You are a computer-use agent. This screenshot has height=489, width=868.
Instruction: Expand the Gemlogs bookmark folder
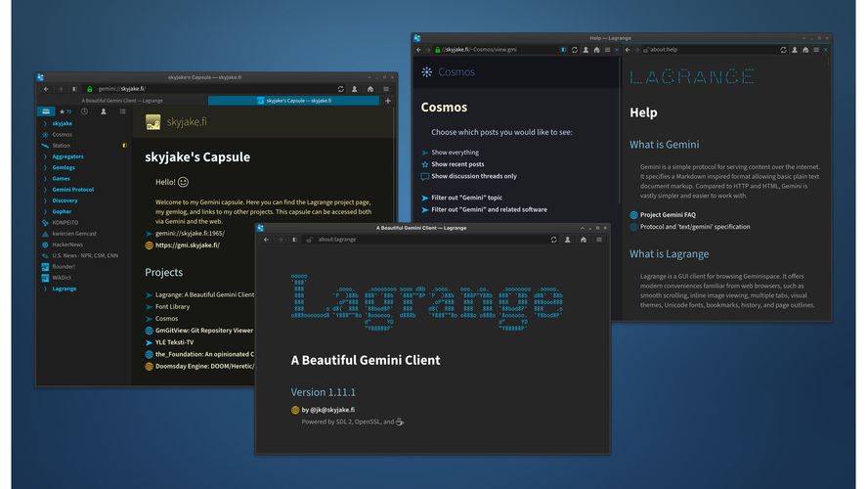click(x=63, y=167)
